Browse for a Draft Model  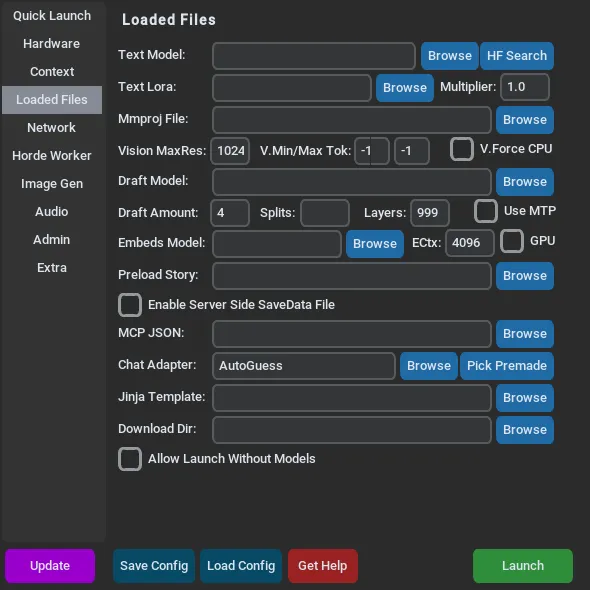(x=525, y=182)
